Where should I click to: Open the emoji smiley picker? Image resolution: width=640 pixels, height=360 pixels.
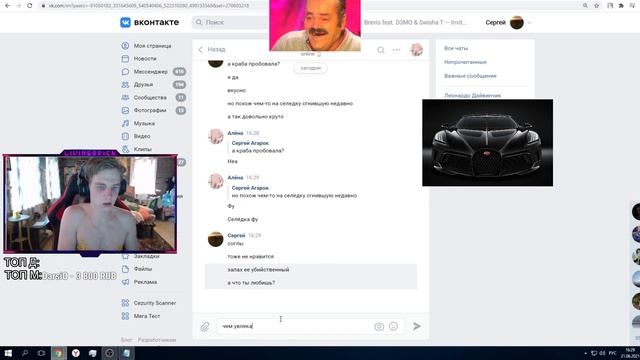(393, 326)
